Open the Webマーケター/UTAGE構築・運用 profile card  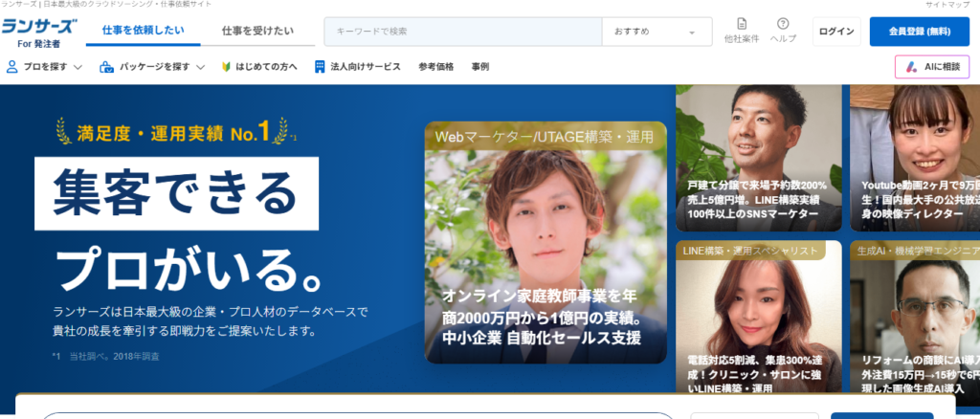click(546, 243)
